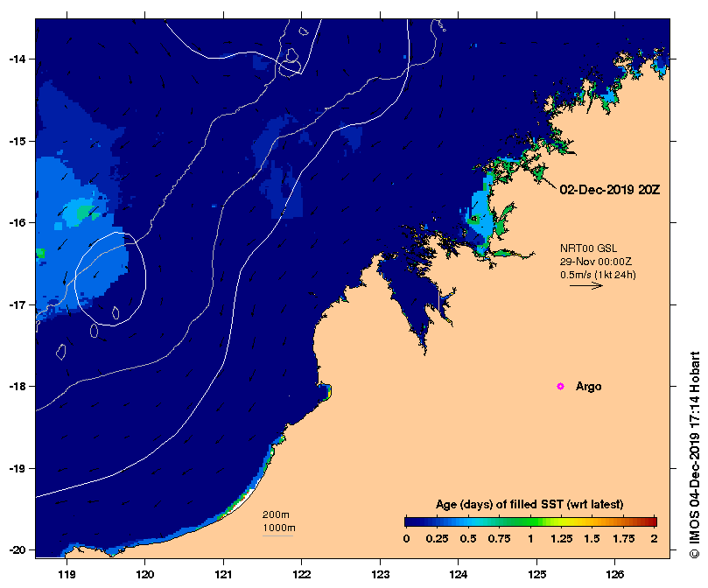Click the dark blue start of the colorbar

click(408, 521)
